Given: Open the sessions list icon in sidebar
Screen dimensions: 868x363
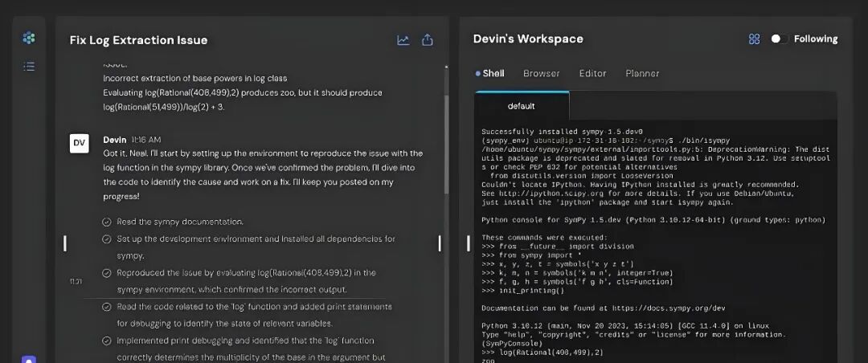Looking at the screenshot, I should (29, 67).
